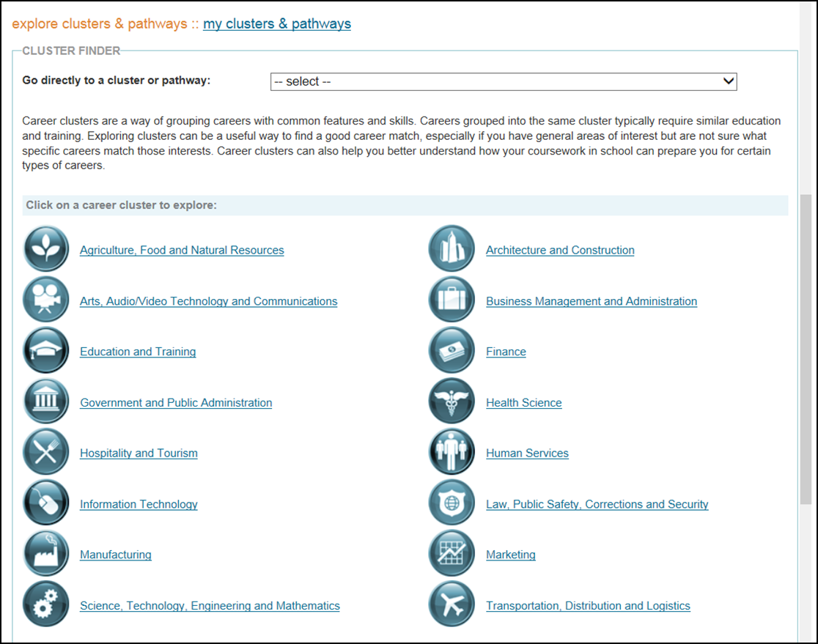Click 'Click on a career cluster to explore:' heading
Viewport: 818px width, 644px height.
(122, 205)
